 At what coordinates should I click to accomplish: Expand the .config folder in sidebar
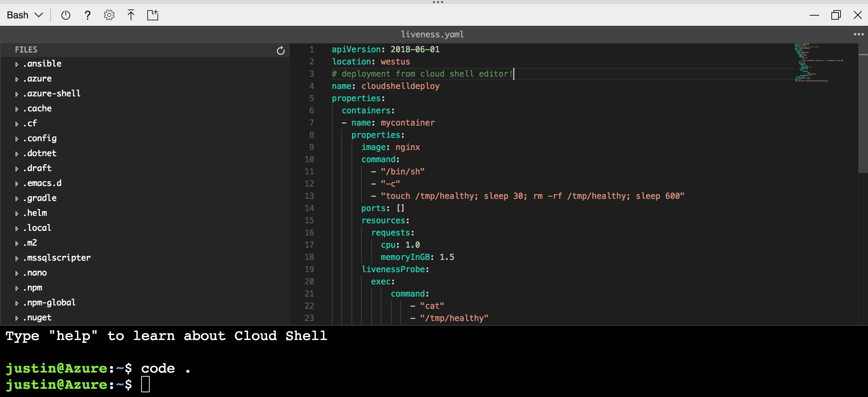point(16,138)
